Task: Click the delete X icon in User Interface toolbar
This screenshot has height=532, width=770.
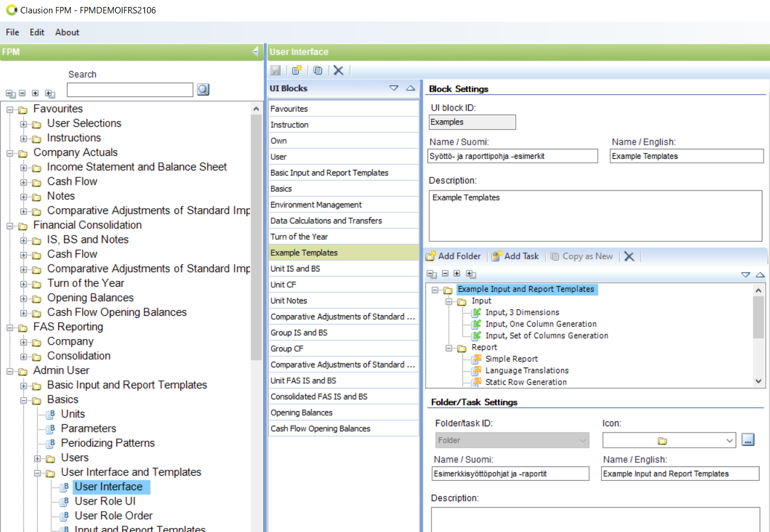Action: tap(338, 70)
